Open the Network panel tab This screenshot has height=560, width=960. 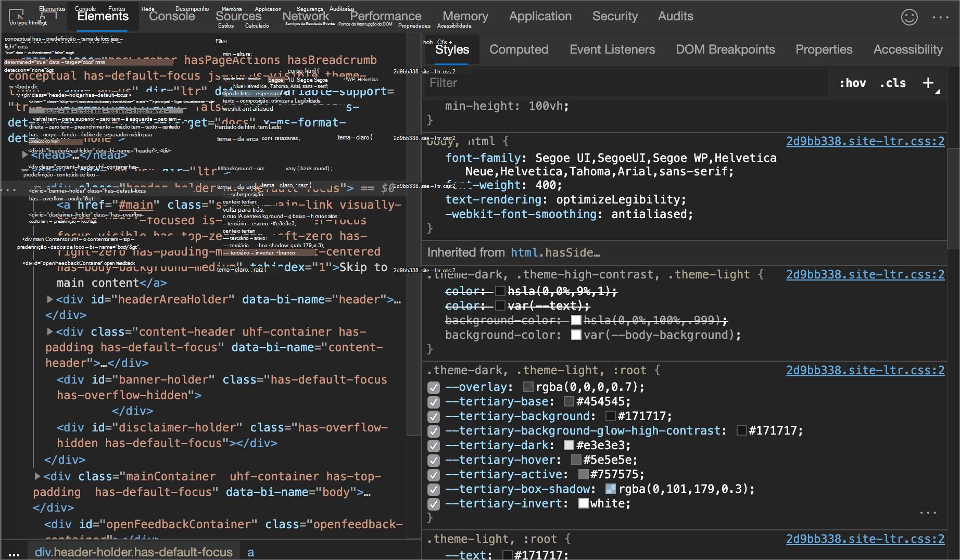point(306,17)
